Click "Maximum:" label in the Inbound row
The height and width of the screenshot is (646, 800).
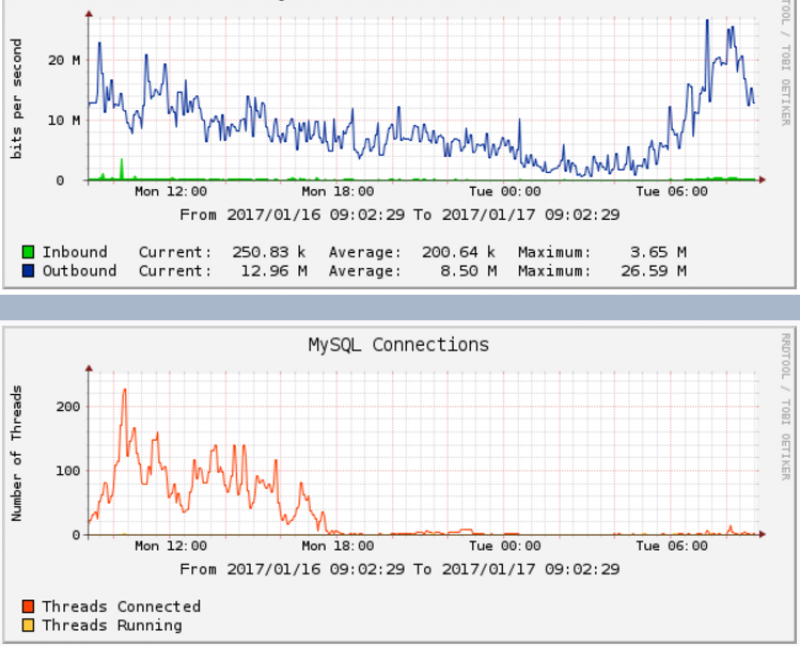coord(555,252)
